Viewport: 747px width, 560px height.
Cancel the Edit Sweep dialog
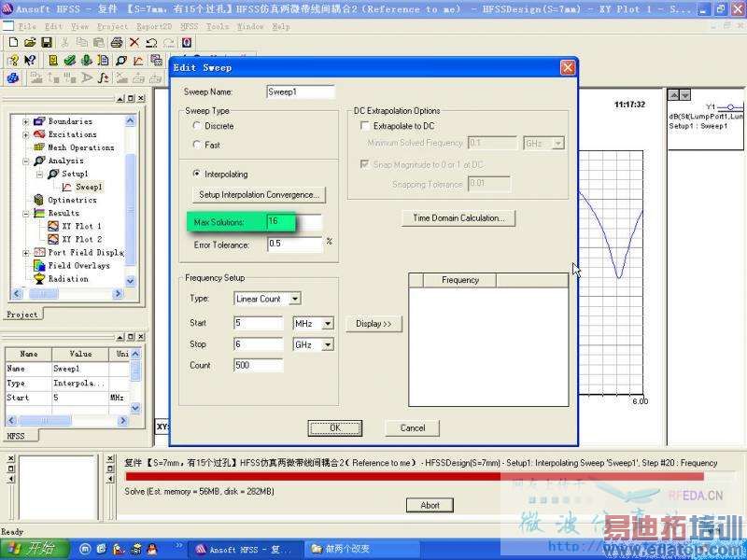coord(413,428)
